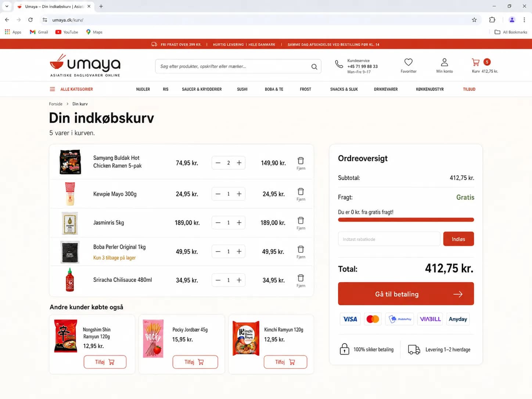Remove Samyang Buldak Ramen with trash icon
The width and height of the screenshot is (532, 399).
point(301,163)
